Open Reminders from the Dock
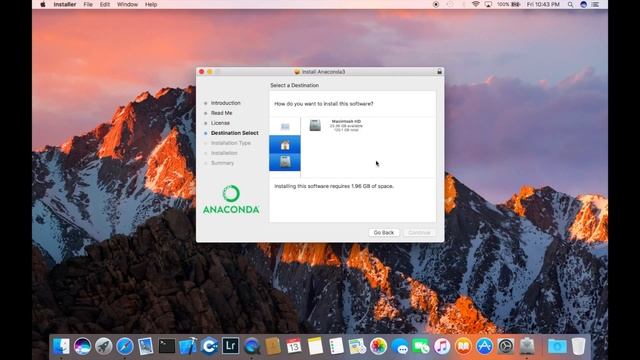Screen dimensions: 640x360 coord(336,347)
